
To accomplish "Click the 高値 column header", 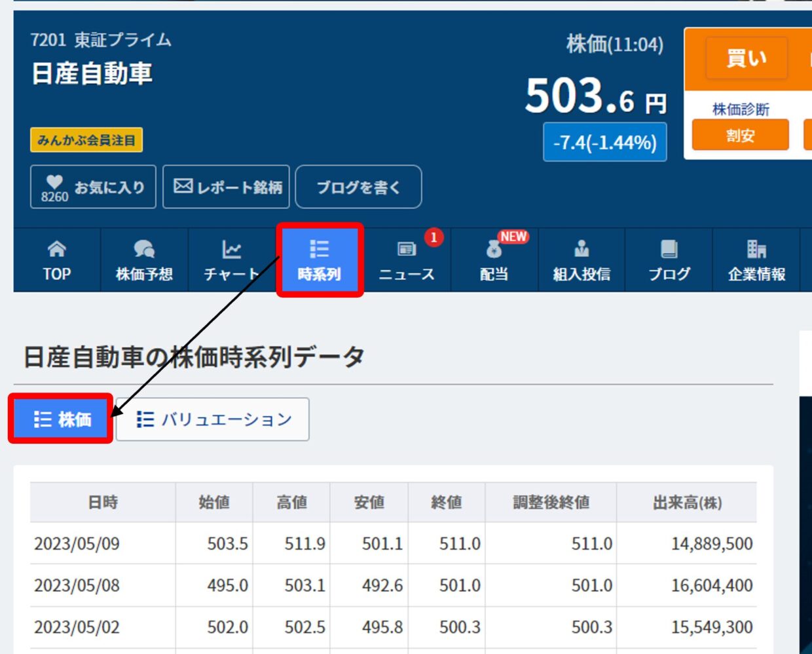I will pos(291,503).
